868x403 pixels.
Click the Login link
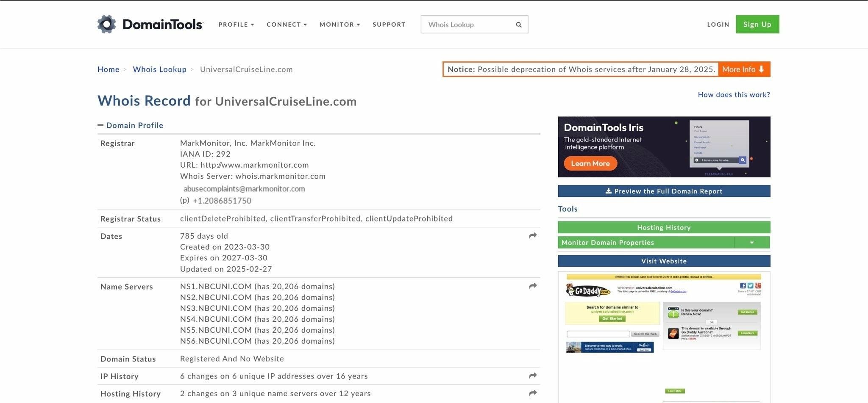[718, 25]
